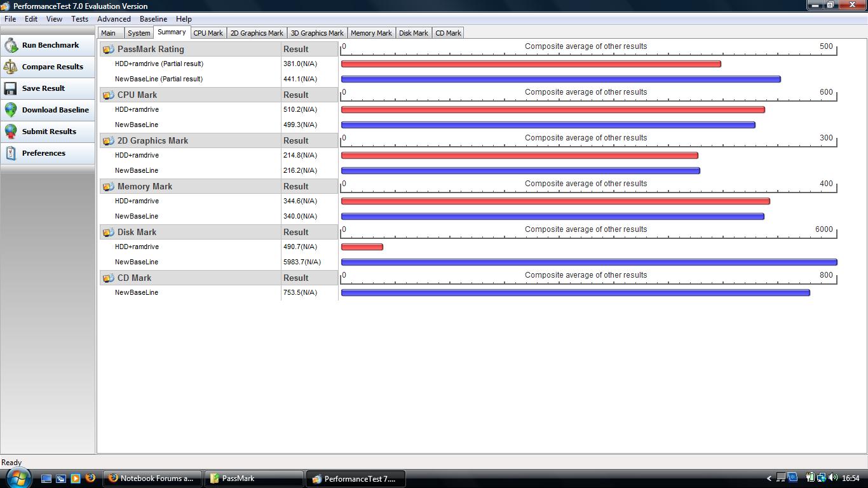Click the PassMark Rating section icon

(x=109, y=49)
